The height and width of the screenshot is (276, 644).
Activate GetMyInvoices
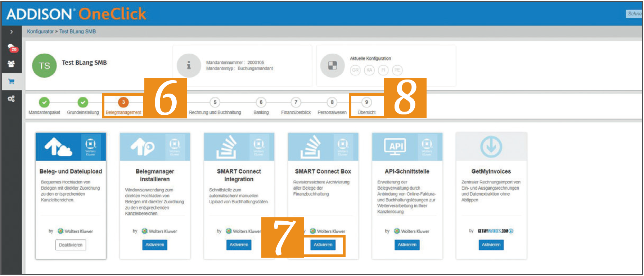(x=491, y=245)
